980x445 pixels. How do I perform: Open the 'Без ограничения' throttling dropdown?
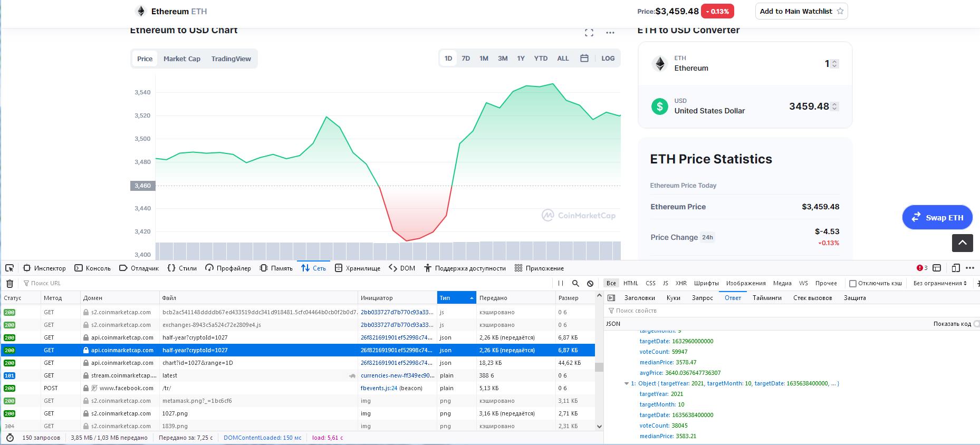(940, 283)
